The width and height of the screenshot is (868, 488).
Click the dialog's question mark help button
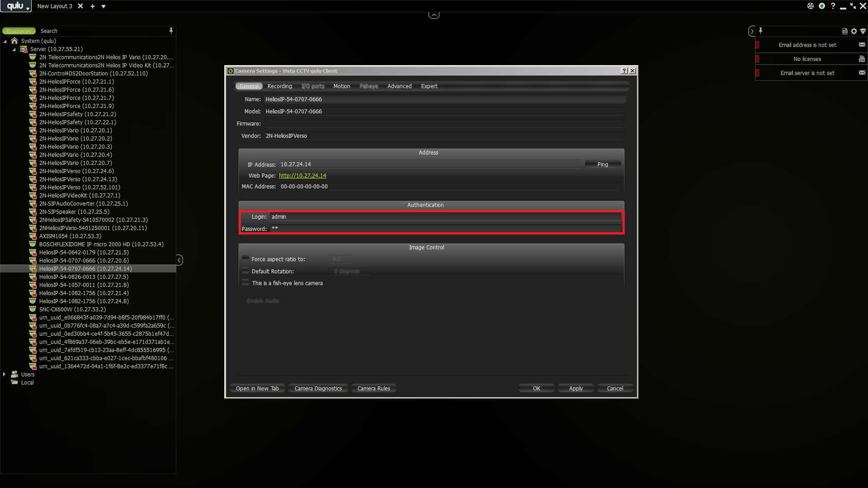[x=624, y=71]
